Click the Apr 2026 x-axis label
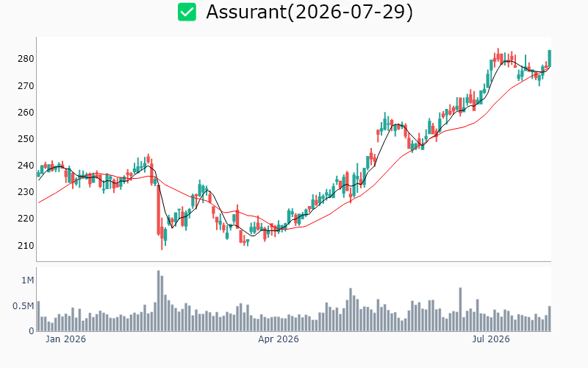The image size is (588, 368). [279, 339]
